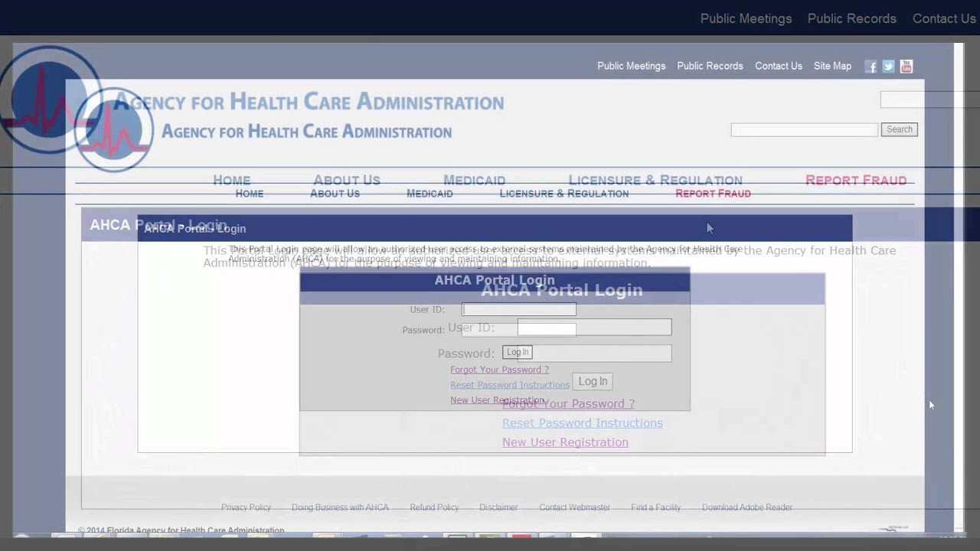Click Forgot Your Password link
The width and height of the screenshot is (980, 551).
(499, 370)
